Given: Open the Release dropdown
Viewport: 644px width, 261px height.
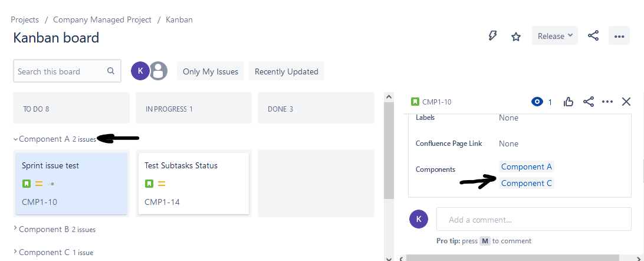Looking at the screenshot, I should [x=554, y=36].
